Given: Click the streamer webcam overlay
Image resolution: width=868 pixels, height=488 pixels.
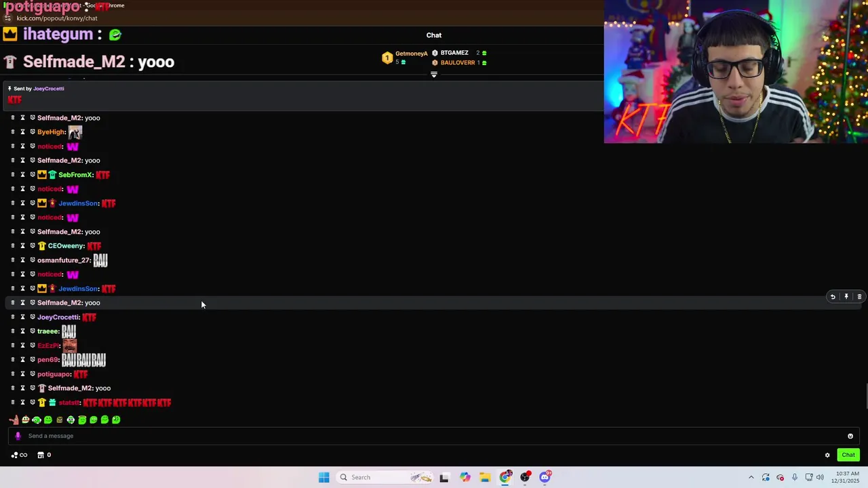Looking at the screenshot, I should click(736, 72).
